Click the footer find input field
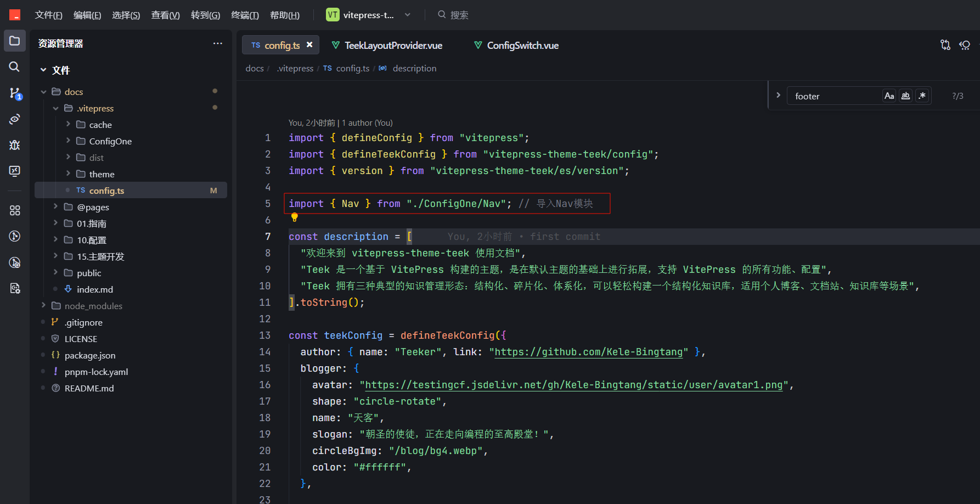This screenshot has height=504, width=980. (x=834, y=96)
